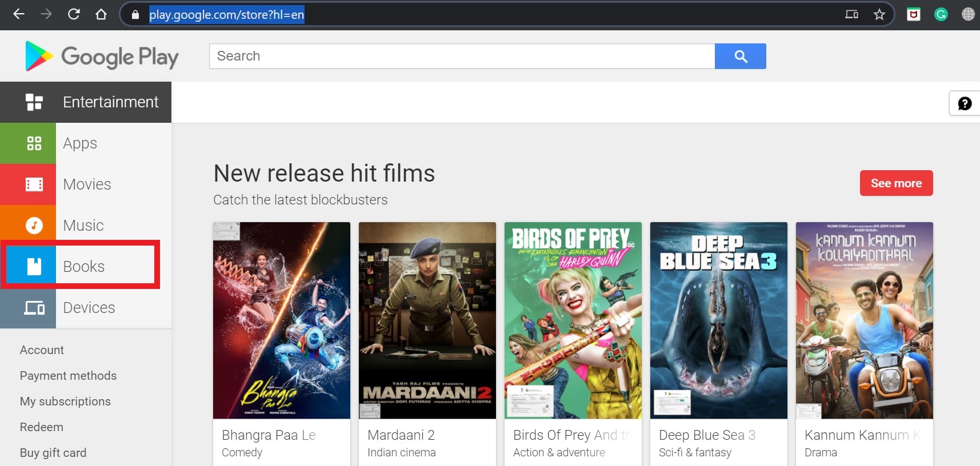Click the Mardaani 2 title text
This screenshot has height=466, width=980.
click(x=401, y=435)
